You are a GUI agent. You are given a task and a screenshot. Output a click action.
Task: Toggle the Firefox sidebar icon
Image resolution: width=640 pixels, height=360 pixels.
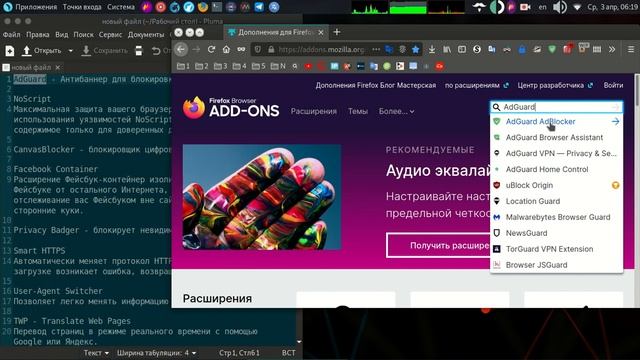tap(462, 49)
